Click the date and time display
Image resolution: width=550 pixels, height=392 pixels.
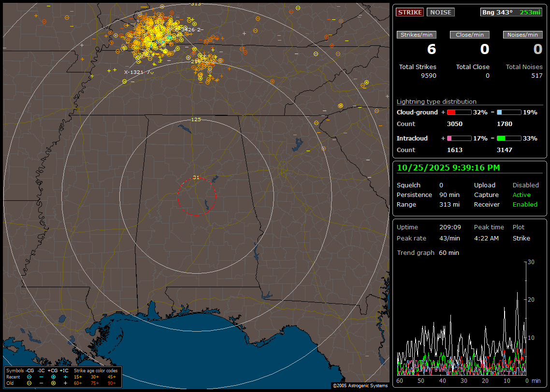(x=449, y=168)
